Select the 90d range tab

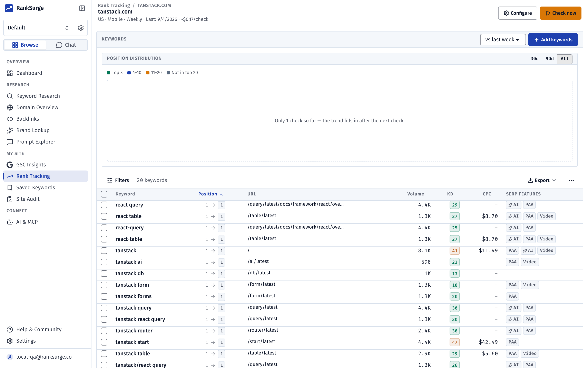point(550,59)
